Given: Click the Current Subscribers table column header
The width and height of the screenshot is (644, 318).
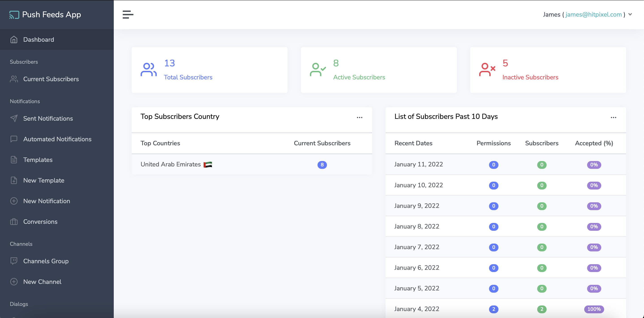Looking at the screenshot, I should 322,143.
